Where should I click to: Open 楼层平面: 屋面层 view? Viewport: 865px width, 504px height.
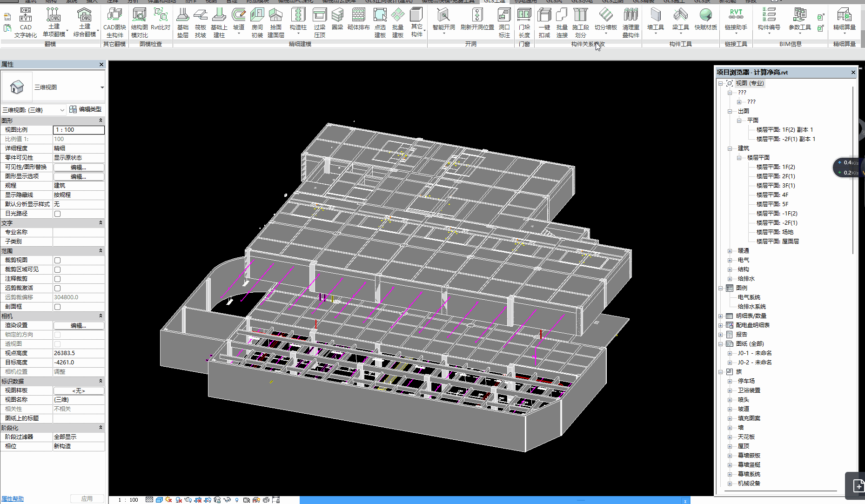[x=777, y=242]
